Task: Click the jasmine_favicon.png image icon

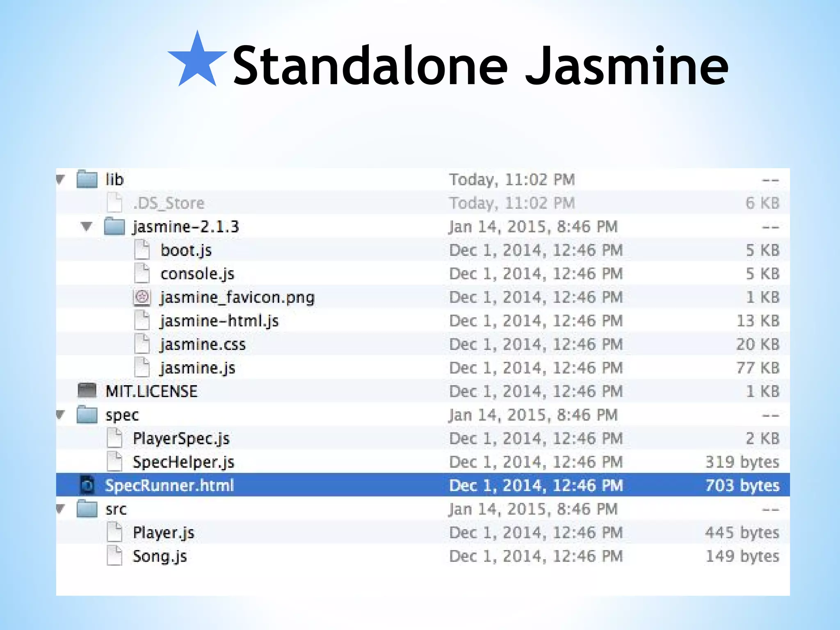Action: [142, 297]
